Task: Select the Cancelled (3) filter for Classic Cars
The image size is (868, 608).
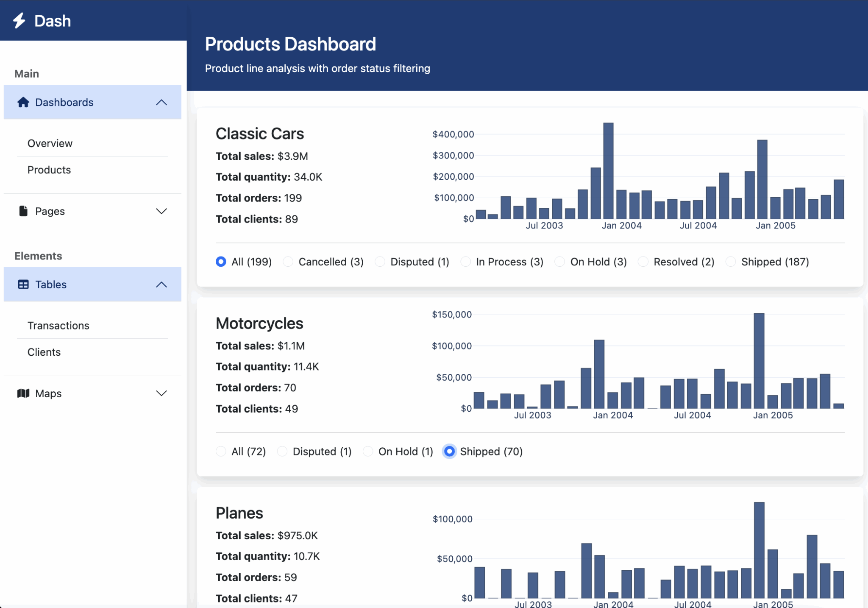Action: (288, 262)
